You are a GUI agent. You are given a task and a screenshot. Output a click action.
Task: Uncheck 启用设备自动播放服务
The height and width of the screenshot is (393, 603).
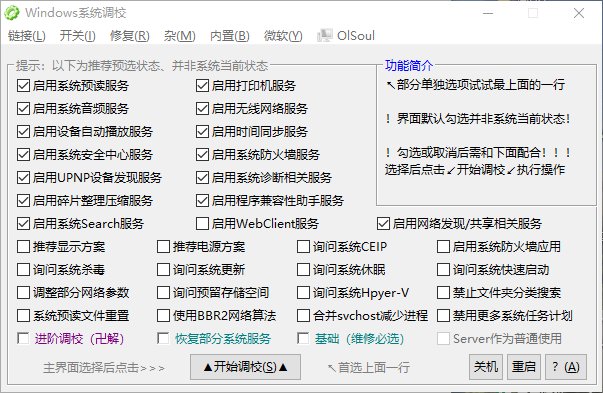pyautogui.click(x=23, y=132)
